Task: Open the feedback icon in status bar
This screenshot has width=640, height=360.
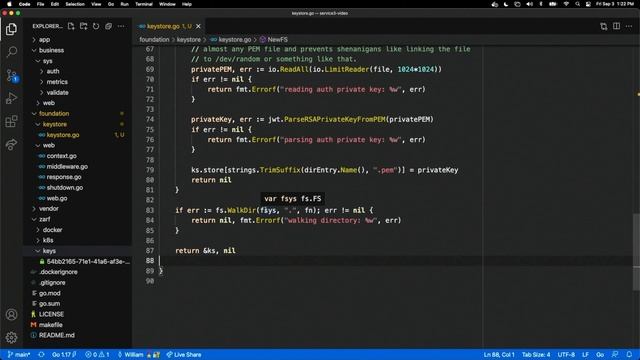Action: pyautogui.click(x=615, y=355)
